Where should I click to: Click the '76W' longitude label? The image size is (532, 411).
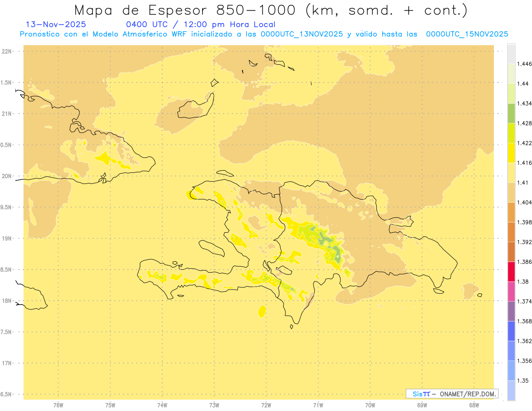tap(58, 405)
